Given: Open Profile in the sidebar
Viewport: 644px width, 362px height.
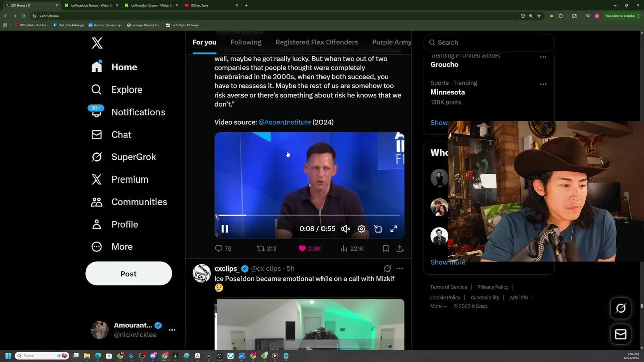Looking at the screenshot, I should coord(115,224).
